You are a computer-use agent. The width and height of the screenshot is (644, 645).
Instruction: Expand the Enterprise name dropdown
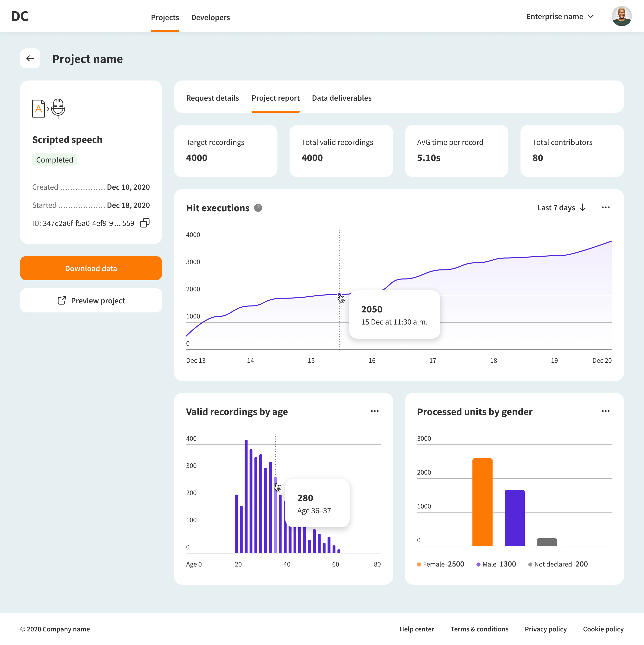tap(560, 17)
